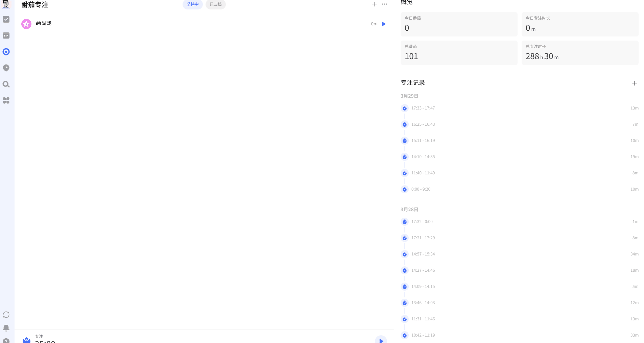Click the Sync icon near sidebar bottom

(x=6, y=315)
